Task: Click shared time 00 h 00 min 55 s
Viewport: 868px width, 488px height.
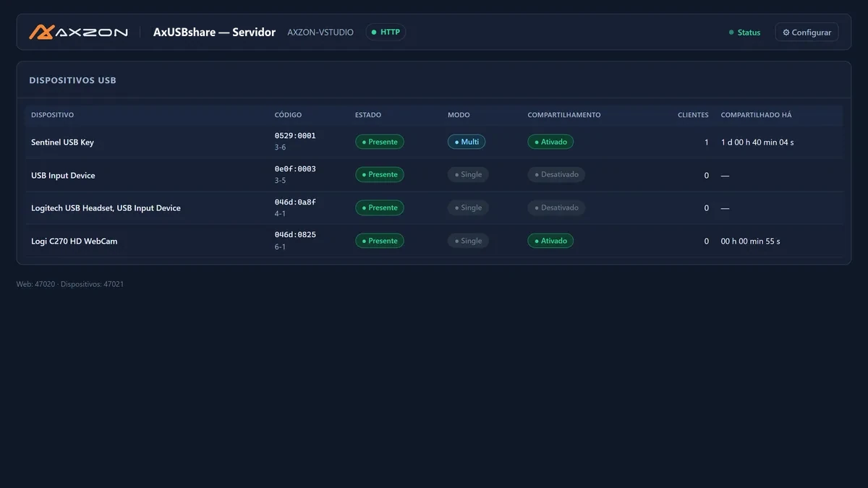Action: tap(751, 241)
